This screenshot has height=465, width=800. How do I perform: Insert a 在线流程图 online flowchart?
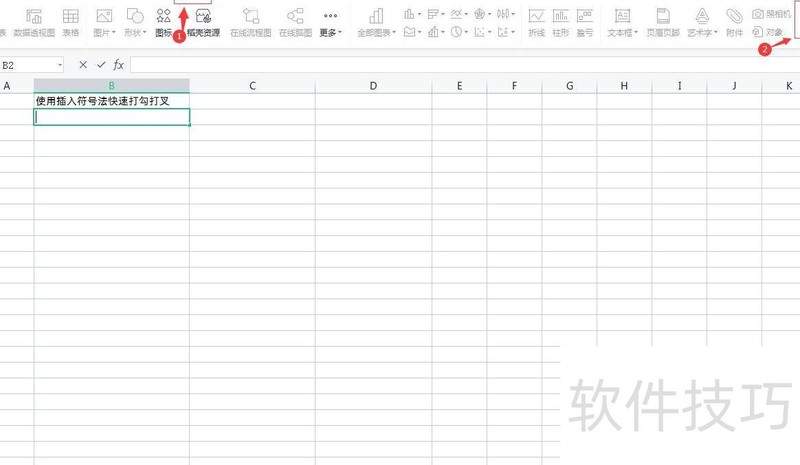251,23
